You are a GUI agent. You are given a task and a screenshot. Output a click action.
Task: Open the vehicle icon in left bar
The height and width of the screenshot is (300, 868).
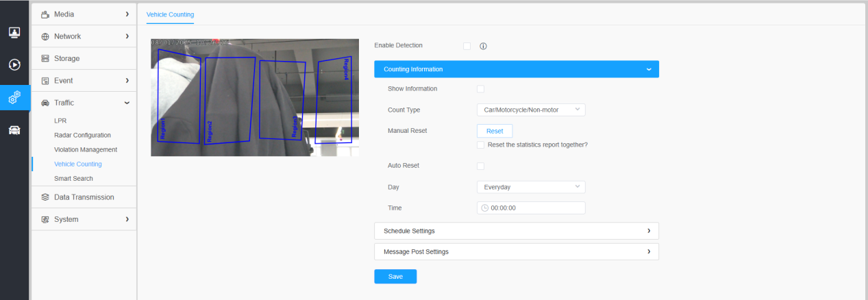coord(14,131)
